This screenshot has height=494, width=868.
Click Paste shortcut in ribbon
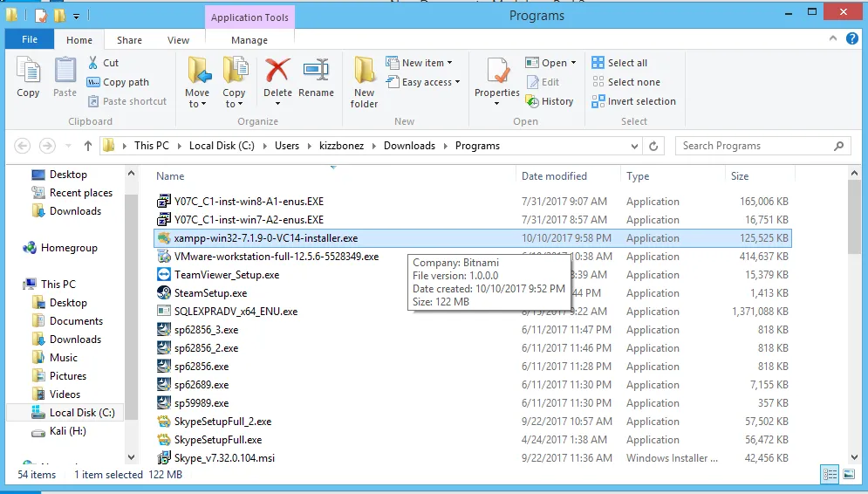click(x=127, y=101)
